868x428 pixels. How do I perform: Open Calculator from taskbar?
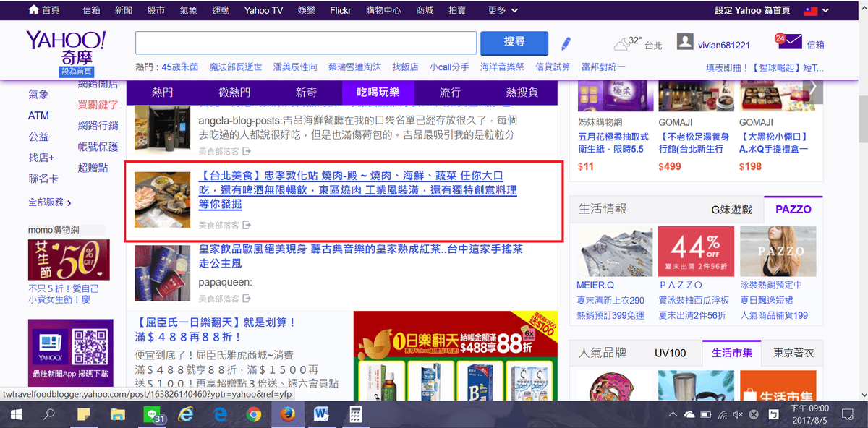(x=356, y=415)
